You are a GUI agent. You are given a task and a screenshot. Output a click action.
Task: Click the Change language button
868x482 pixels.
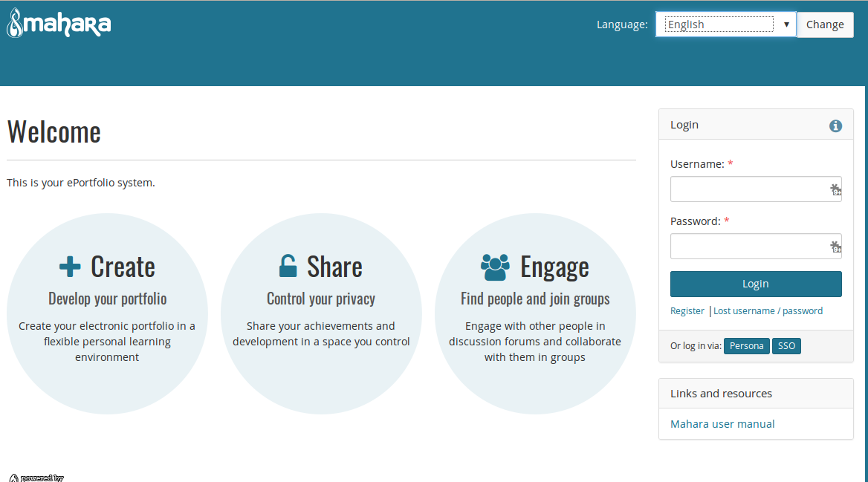[x=825, y=25]
